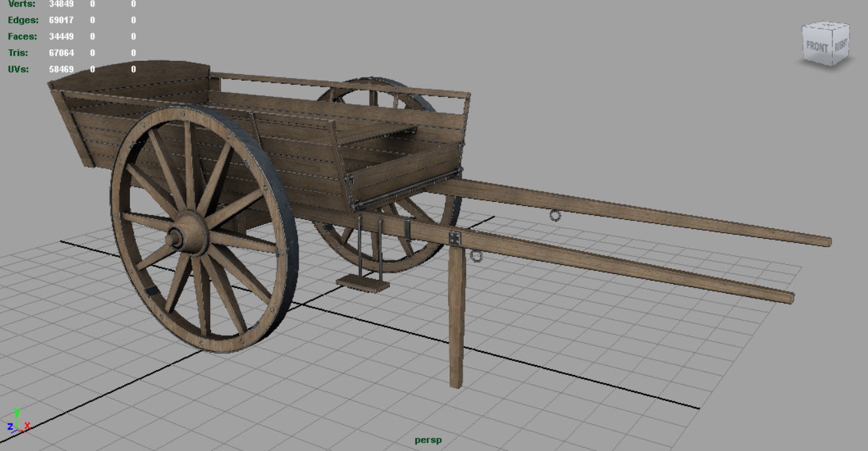Click the Edges count 69017
868x451 pixels.
click(x=61, y=20)
